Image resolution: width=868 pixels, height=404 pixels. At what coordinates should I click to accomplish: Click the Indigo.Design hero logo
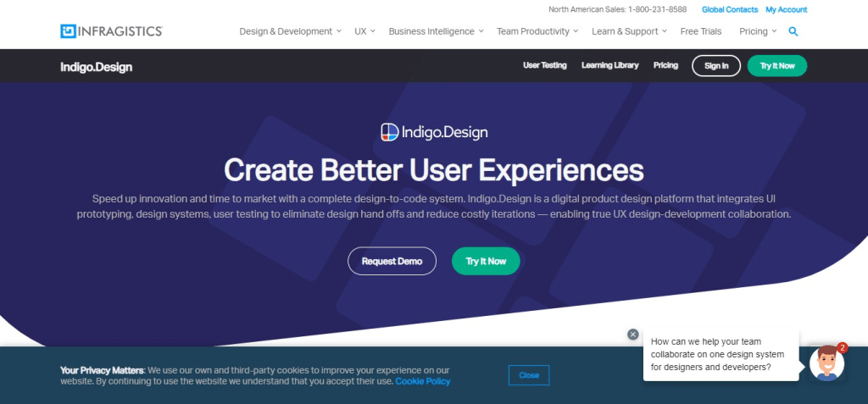(x=434, y=132)
